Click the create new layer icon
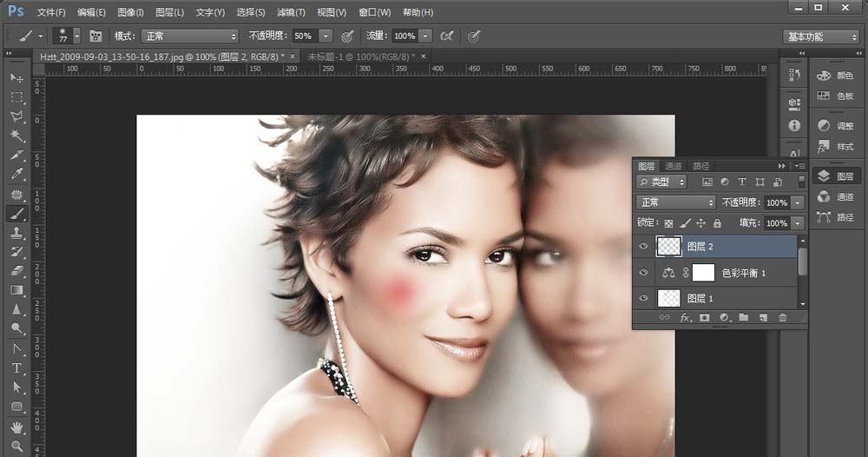The height and width of the screenshot is (457, 868). click(x=763, y=318)
